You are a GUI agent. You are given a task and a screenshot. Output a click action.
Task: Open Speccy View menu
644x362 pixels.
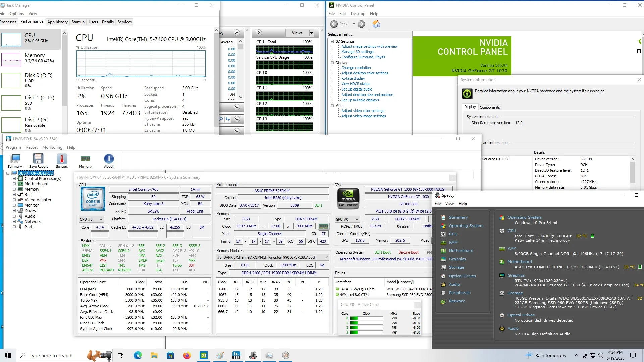point(449,204)
